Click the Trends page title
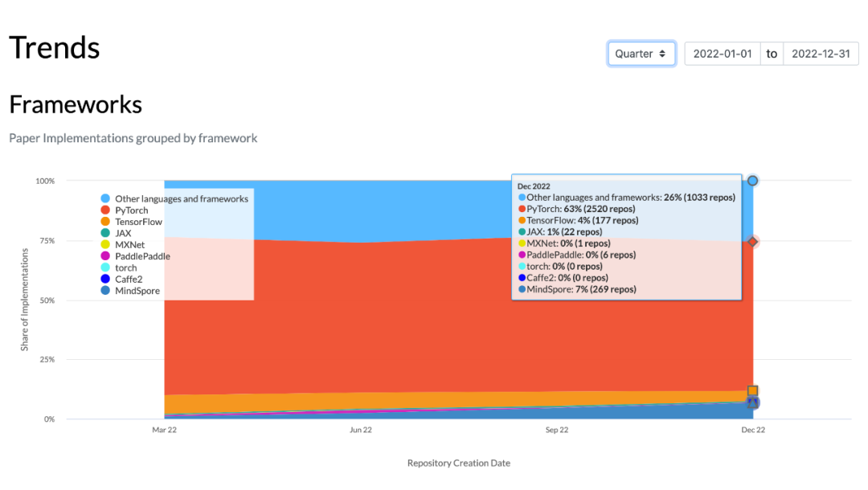 (x=55, y=47)
